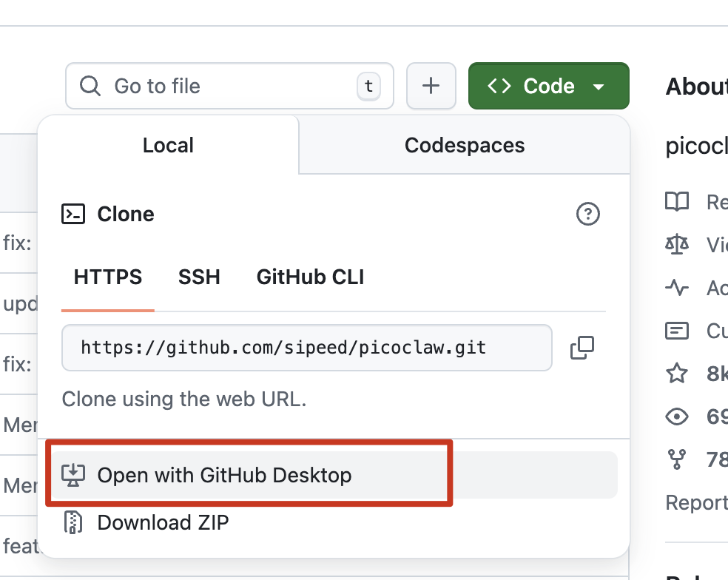Image resolution: width=728 pixels, height=580 pixels.
Task: Click the Clone help question mark icon
Action: pyautogui.click(x=587, y=215)
